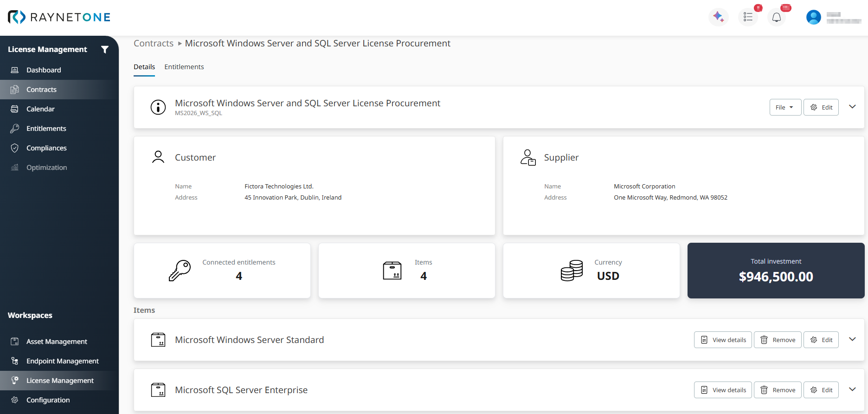Edit the Windows Server Standard item

(x=821, y=340)
